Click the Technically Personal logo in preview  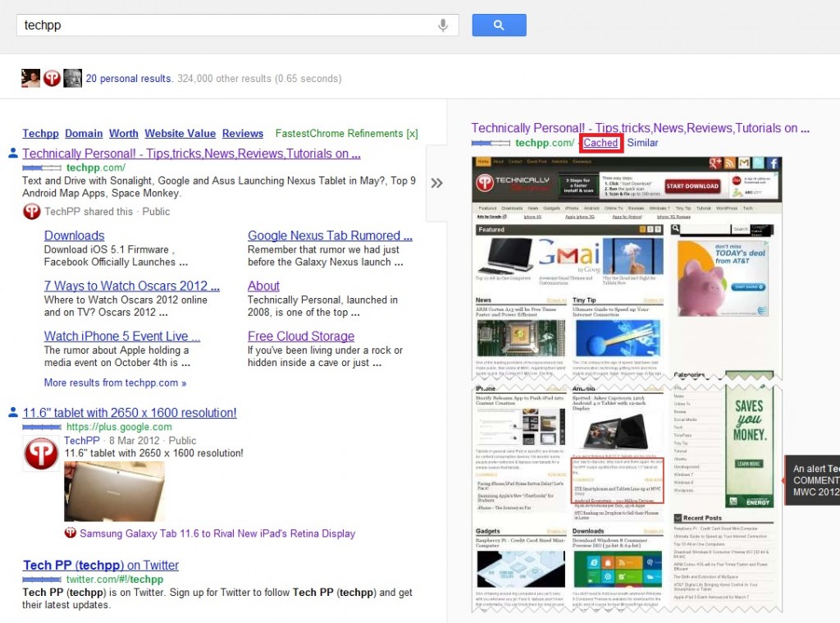tap(514, 183)
